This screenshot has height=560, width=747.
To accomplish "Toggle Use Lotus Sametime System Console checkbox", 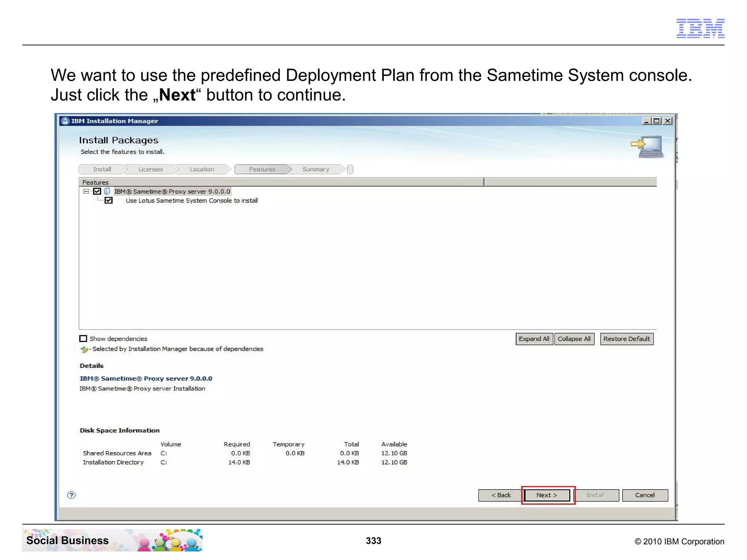I will 109,200.
